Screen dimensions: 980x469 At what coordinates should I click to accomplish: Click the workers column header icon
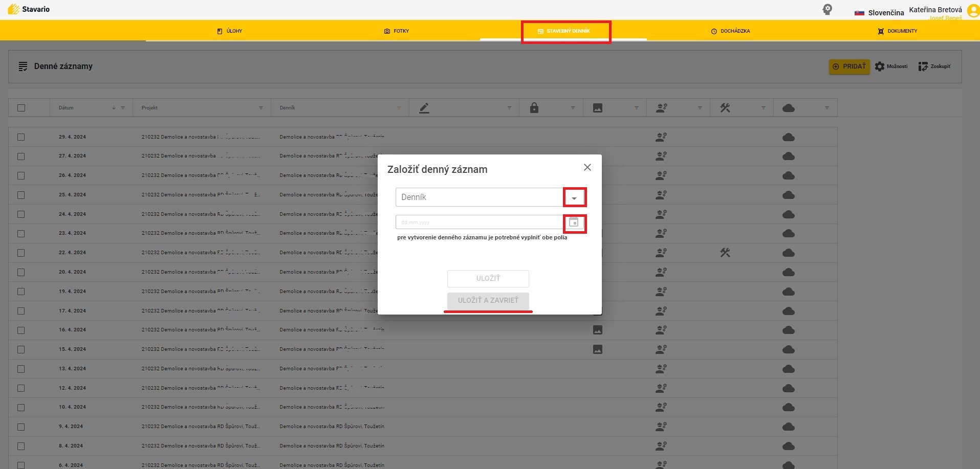pos(661,108)
